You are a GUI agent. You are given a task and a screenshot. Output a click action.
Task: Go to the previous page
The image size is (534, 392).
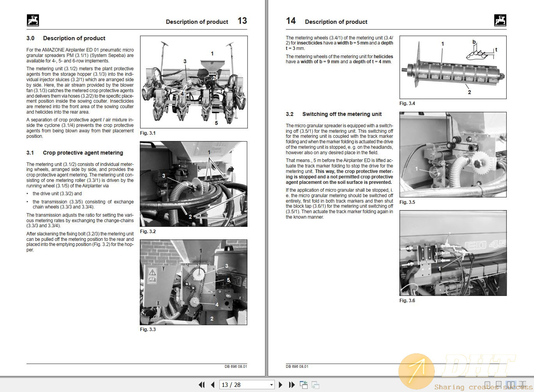213,385
